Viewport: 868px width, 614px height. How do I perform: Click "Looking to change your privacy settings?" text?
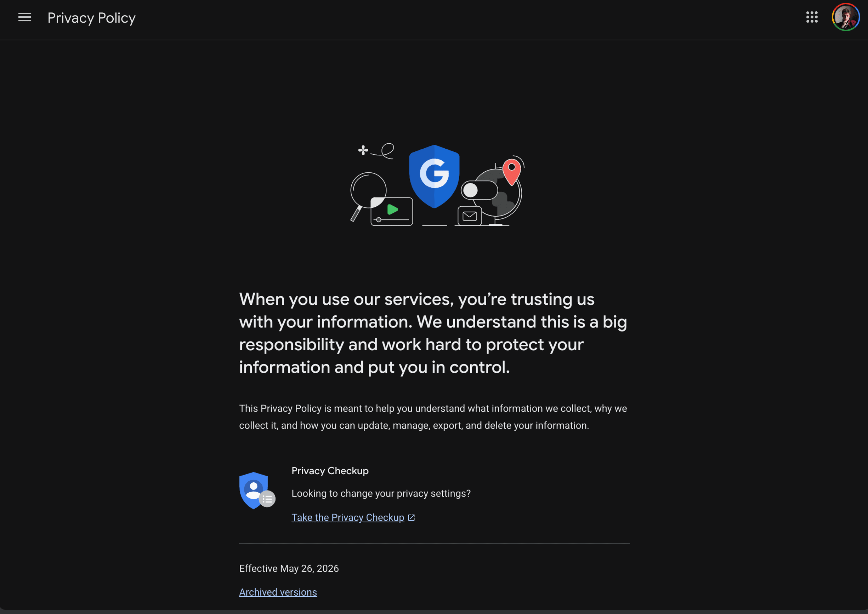(381, 493)
